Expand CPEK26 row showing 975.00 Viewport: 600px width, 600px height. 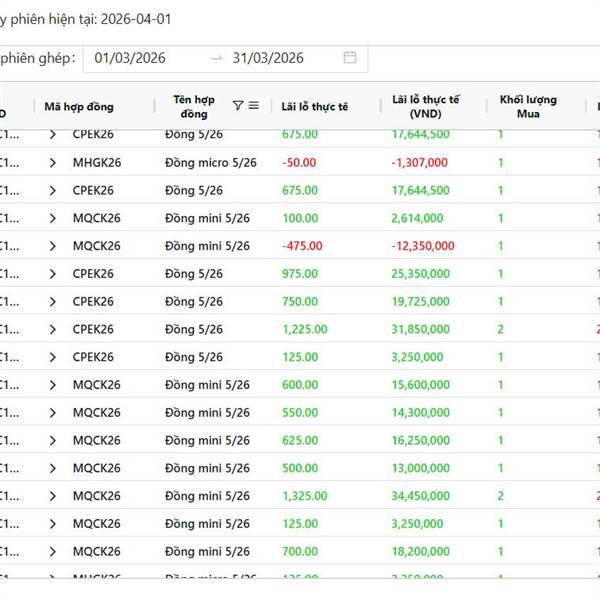[x=53, y=274]
